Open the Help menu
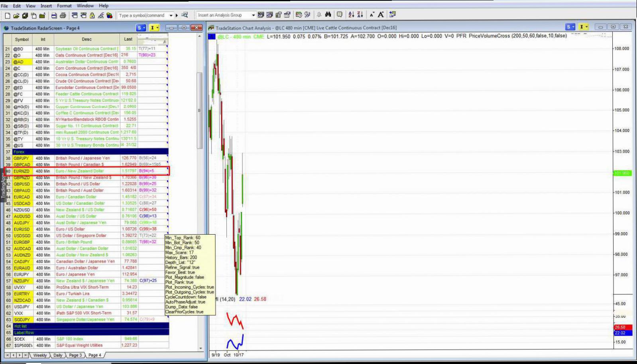 click(104, 6)
